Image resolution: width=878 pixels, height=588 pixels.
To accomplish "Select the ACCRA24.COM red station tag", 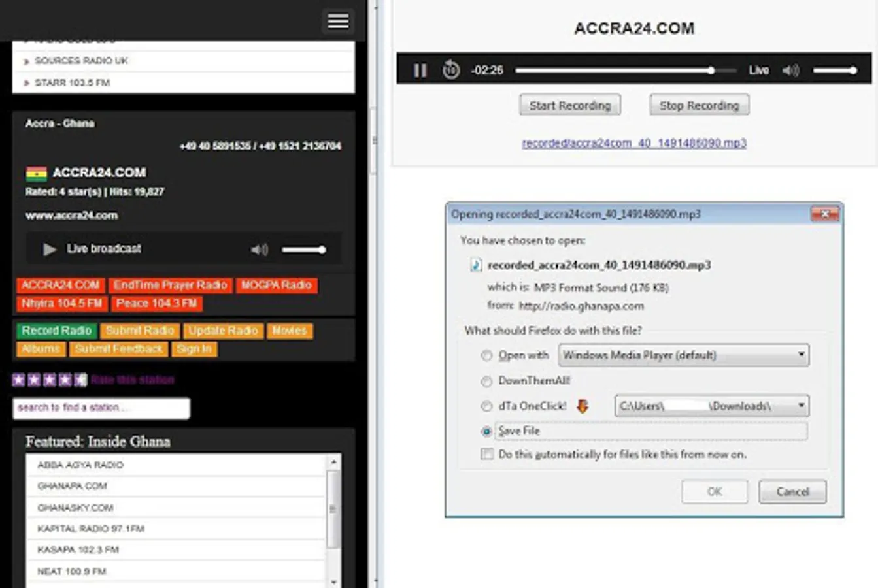I will point(60,286).
